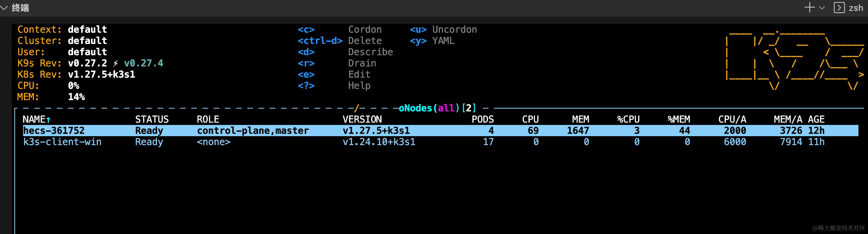Click the zsh terminal shell icon

click(839, 7)
